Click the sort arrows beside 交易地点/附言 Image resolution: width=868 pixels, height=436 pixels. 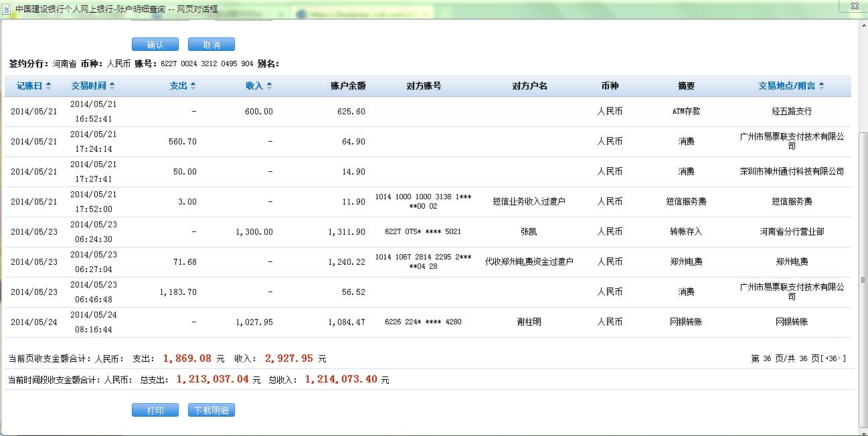821,86
